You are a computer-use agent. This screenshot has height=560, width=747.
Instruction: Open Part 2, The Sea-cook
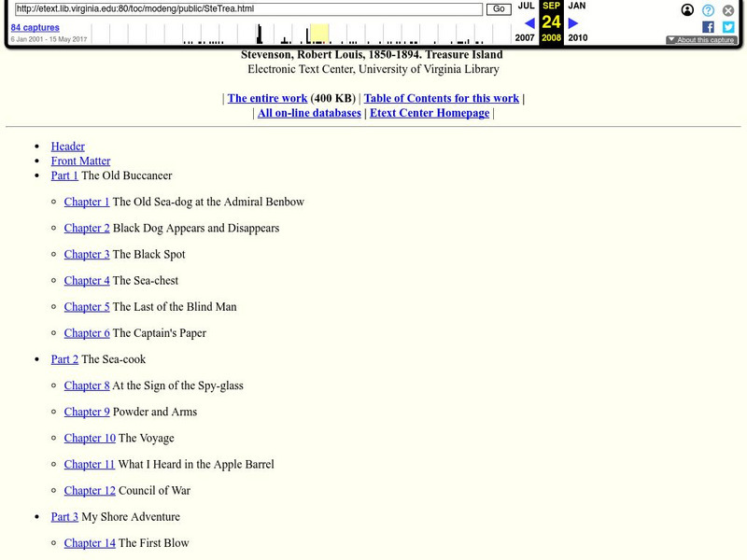pyautogui.click(x=64, y=358)
